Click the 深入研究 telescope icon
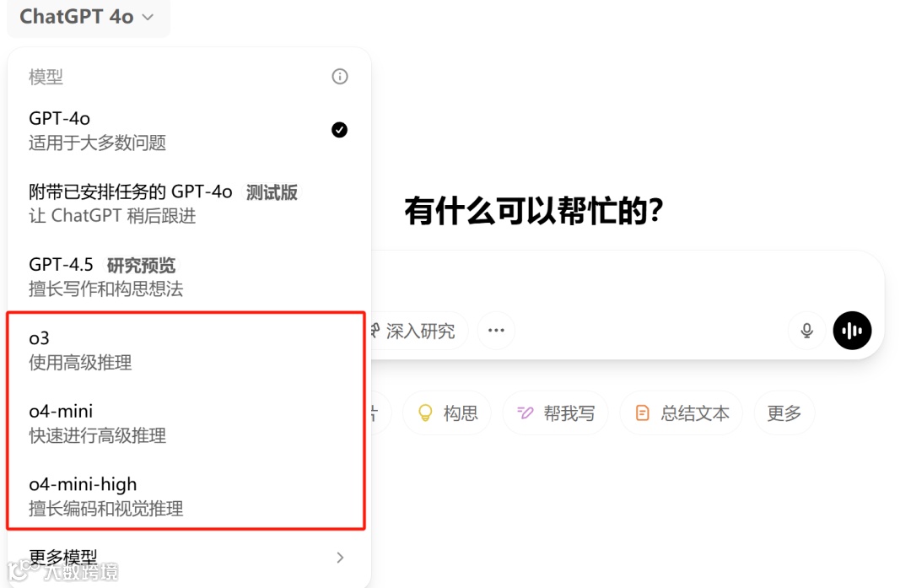Viewport: 911px width, 588px height. (x=375, y=331)
